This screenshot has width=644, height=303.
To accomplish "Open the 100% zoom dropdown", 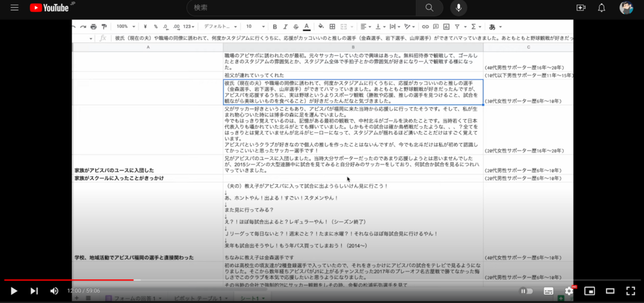I will (126, 26).
